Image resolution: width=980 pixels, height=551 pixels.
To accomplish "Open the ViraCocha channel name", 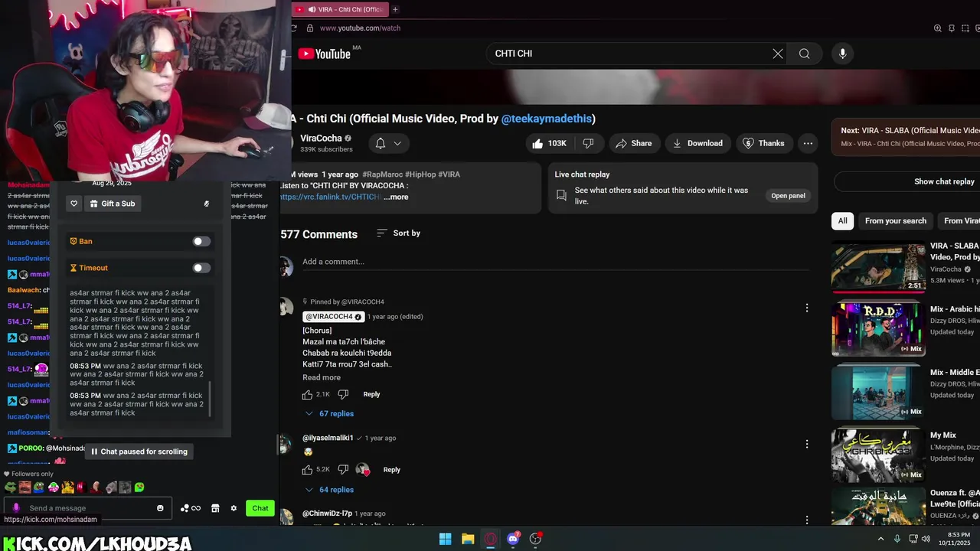I will [321, 139].
